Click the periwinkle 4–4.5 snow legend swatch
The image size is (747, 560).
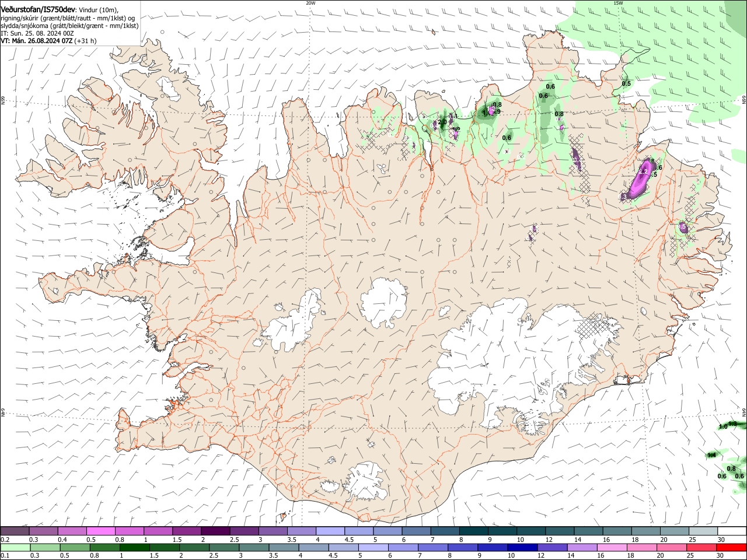pyautogui.click(x=330, y=531)
